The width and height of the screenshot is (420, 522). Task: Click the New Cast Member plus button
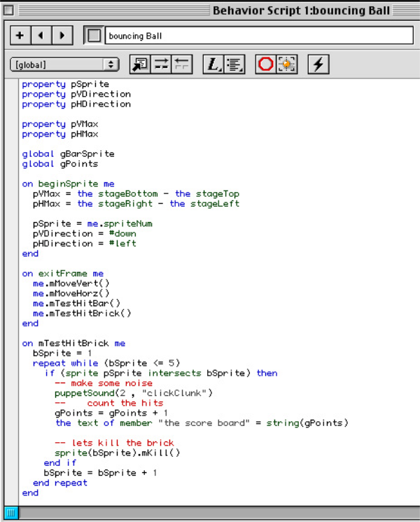(20, 35)
